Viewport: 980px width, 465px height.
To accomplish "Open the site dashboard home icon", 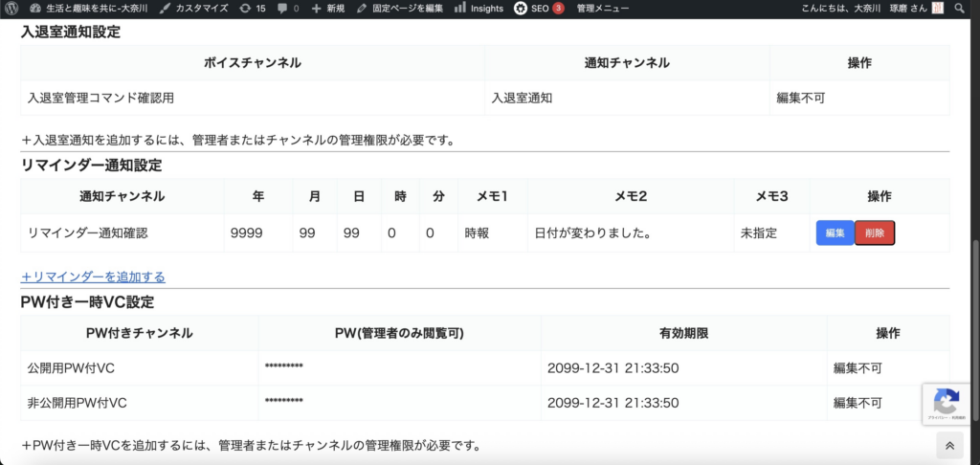I will 36,8.
